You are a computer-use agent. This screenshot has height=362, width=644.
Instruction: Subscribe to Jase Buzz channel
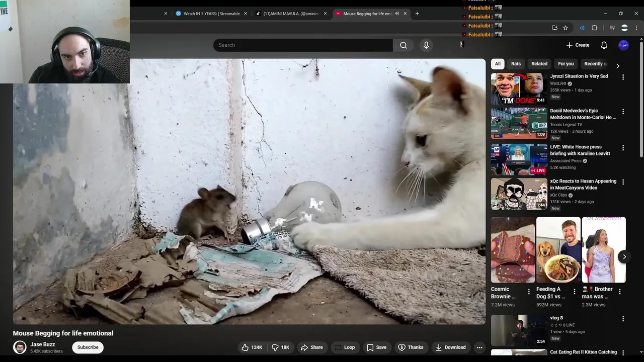click(x=88, y=347)
